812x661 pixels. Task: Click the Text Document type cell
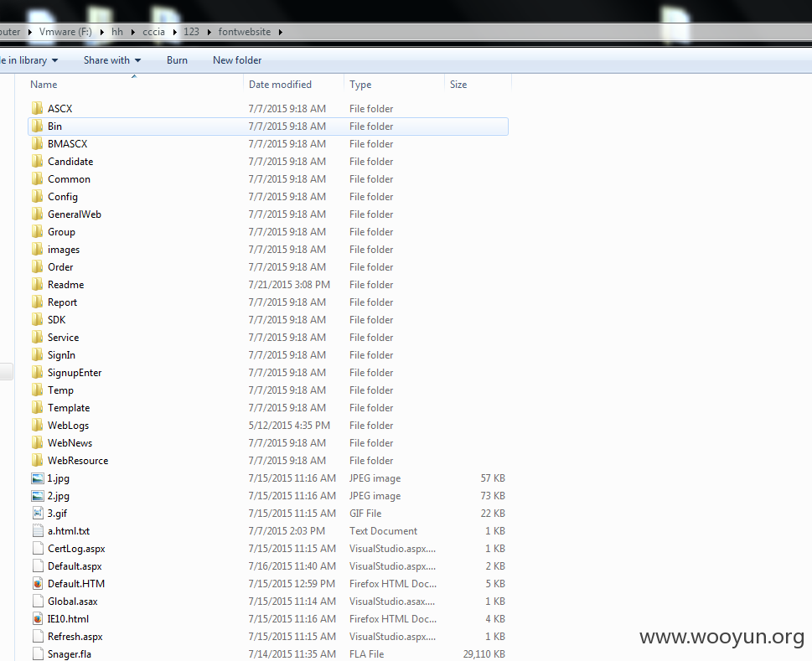[x=383, y=531]
